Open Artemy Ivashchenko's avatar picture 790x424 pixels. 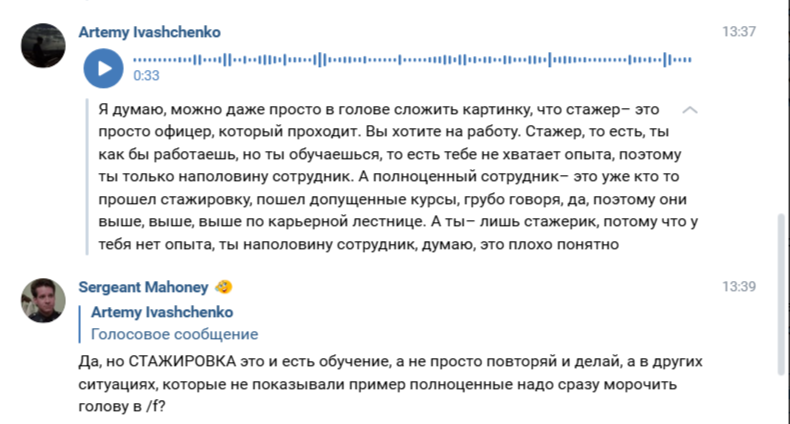[x=42, y=48]
